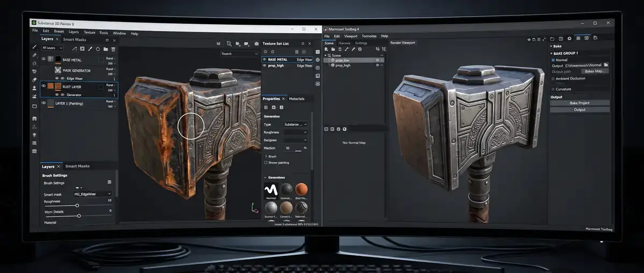The width and height of the screenshot is (644, 273).
Task: Select the MASK GENERATOR layer row
Action: tap(78, 71)
